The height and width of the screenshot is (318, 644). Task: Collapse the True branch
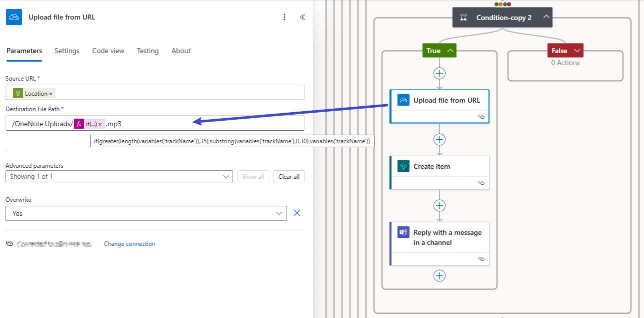pyautogui.click(x=450, y=51)
